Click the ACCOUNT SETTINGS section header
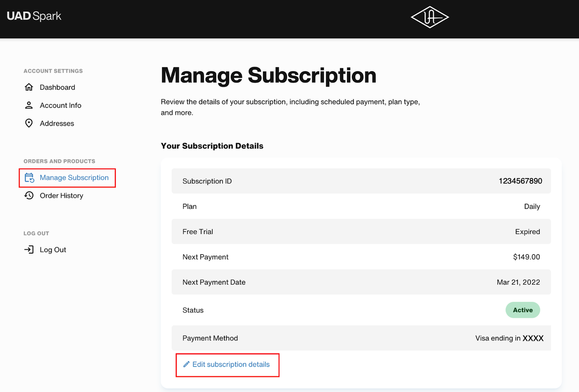 [53, 71]
